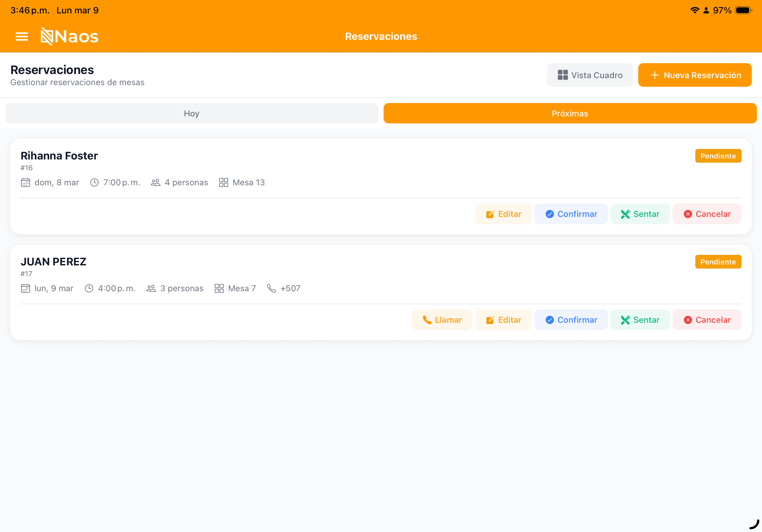Viewport: 762px width, 532px height.
Task: Edit JUAN PEREZ's reservation
Action: (503, 320)
